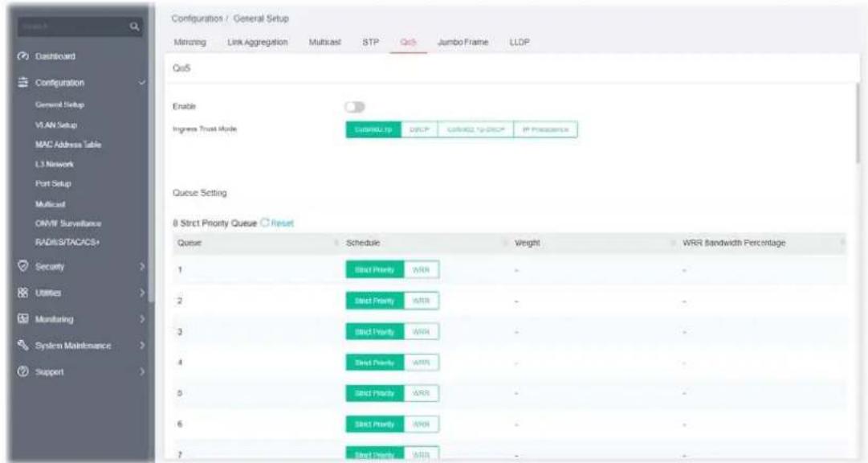Expand the Security menu chevron
868x463 pixels.
[142, 266]
